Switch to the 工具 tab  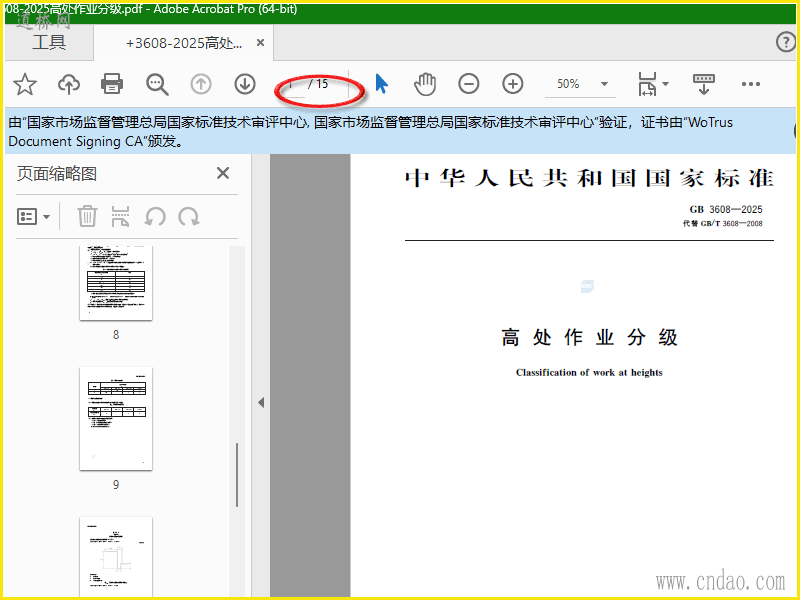point(49,42)
